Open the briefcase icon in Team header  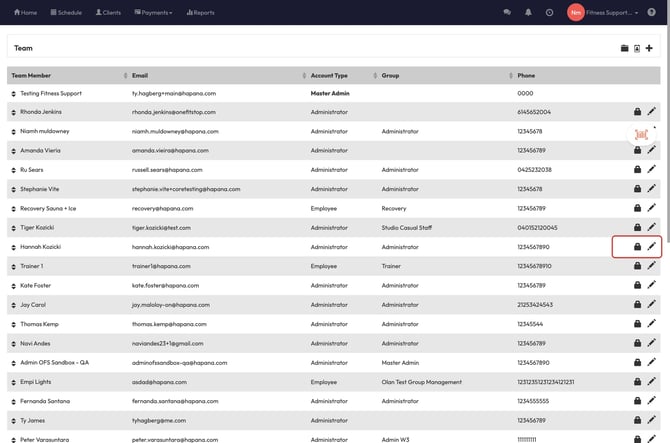pos(625,48)
